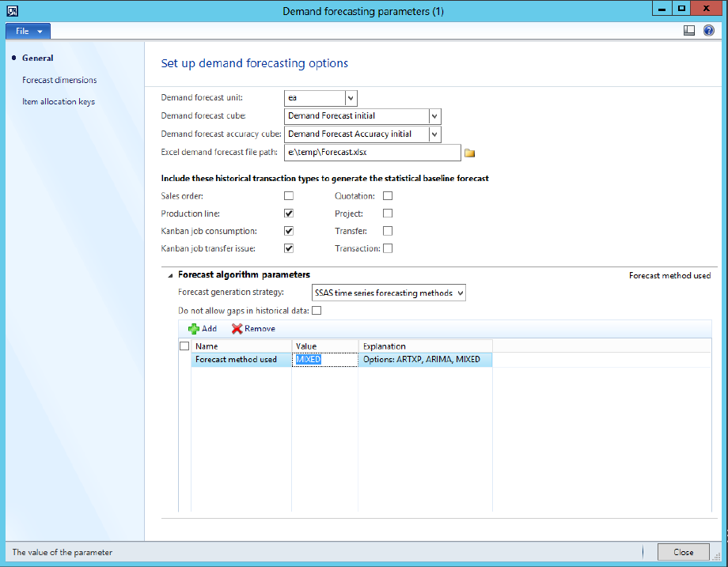Uncheck Kanban job transfer issue checkbox

(x=289, y=248)
